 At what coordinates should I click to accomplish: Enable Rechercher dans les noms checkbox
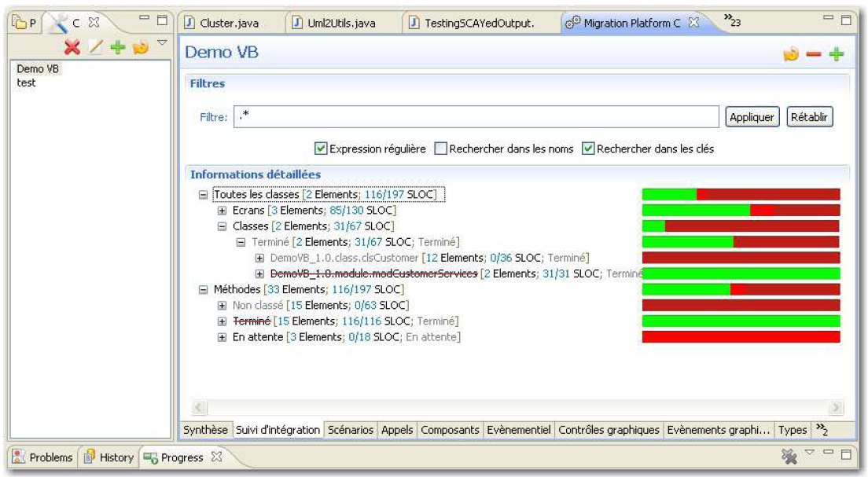click(441, 149)
